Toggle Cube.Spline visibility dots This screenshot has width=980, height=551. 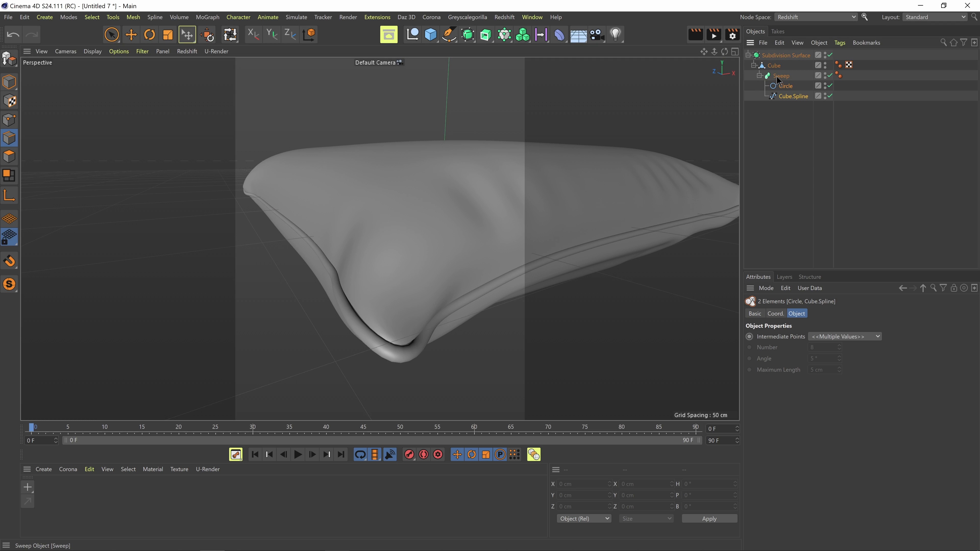[825, 96]
